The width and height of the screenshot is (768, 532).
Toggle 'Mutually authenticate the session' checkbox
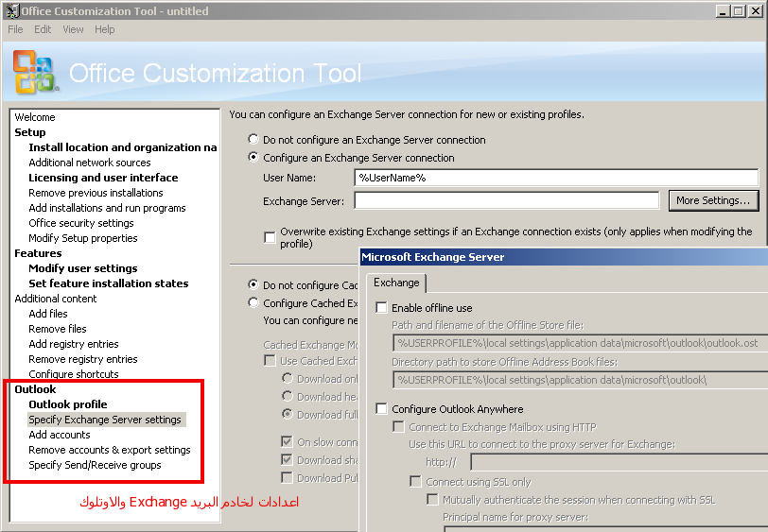(x=432, y=499)
